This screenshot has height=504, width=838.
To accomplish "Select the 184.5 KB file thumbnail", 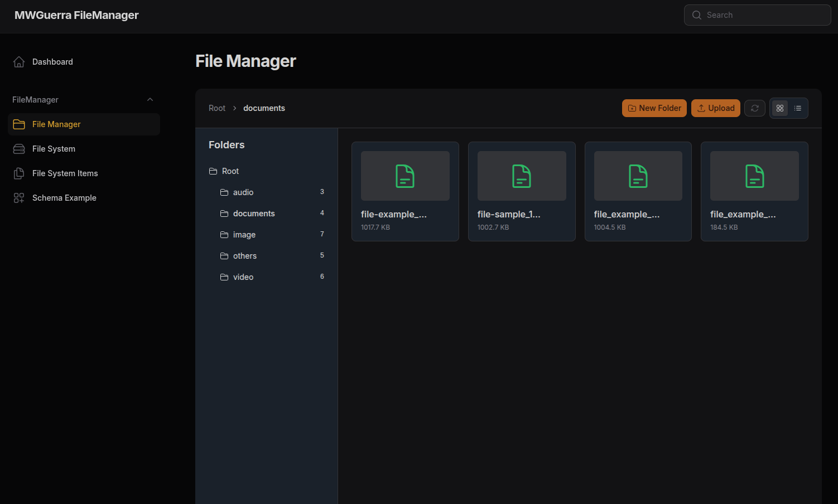I will (754, 176).
